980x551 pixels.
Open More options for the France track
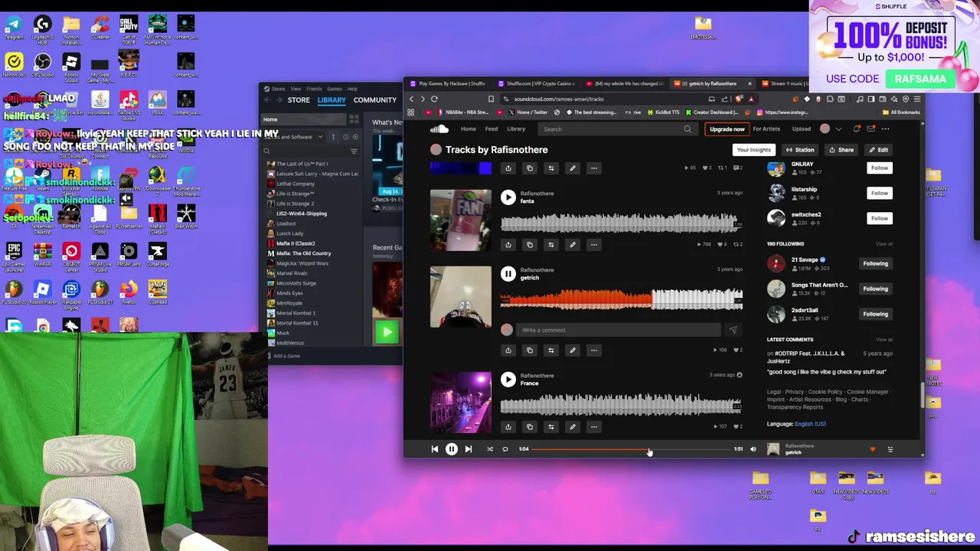(593, 427)
